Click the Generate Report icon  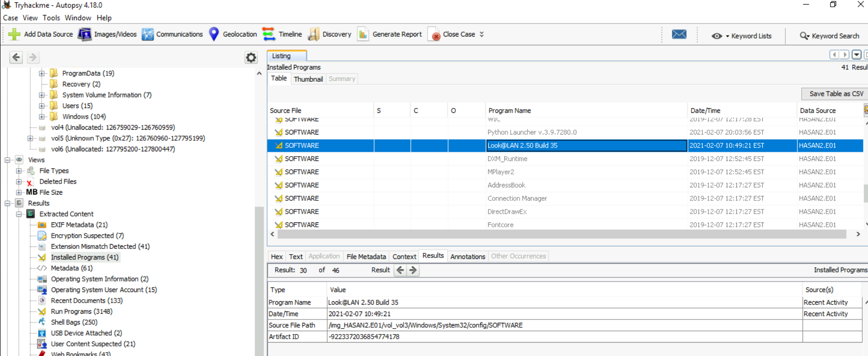[363, 34]
